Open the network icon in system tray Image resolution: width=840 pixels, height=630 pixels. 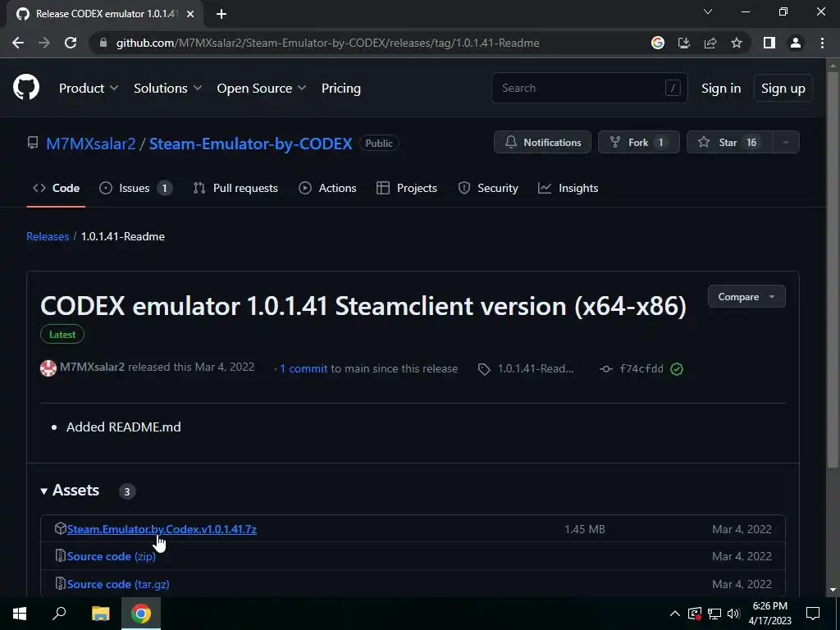pyautogui.click(x=714, y=614)
